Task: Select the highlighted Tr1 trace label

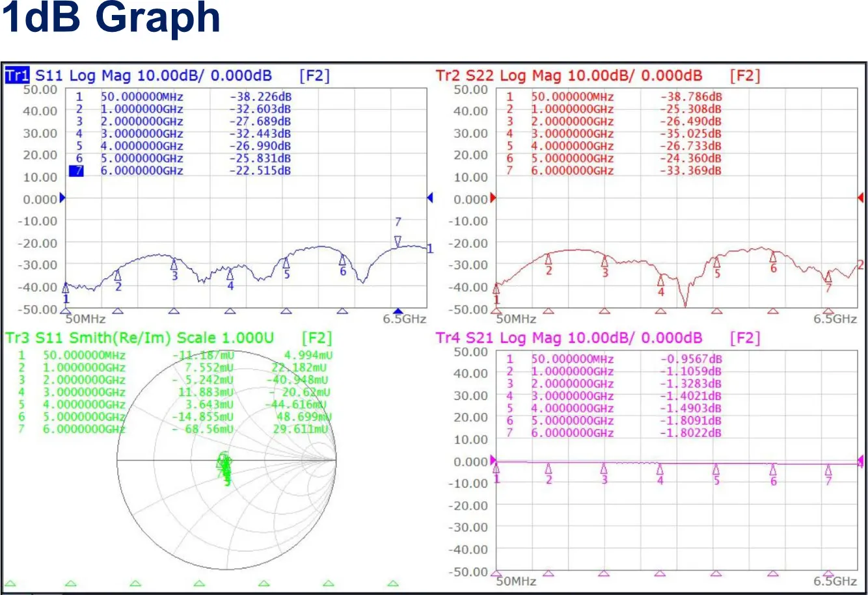Action: coord(17,75)
